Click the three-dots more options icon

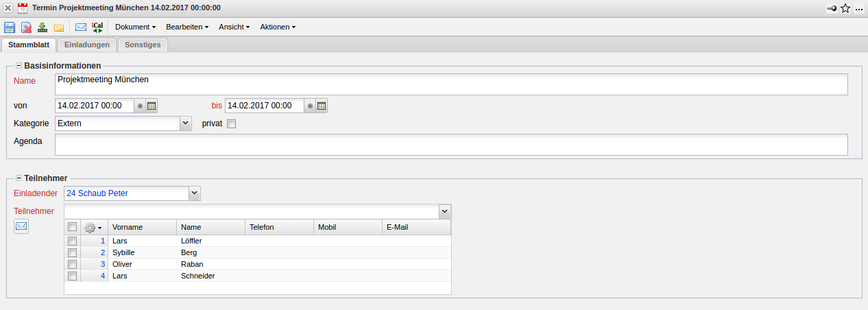[859, 9]
